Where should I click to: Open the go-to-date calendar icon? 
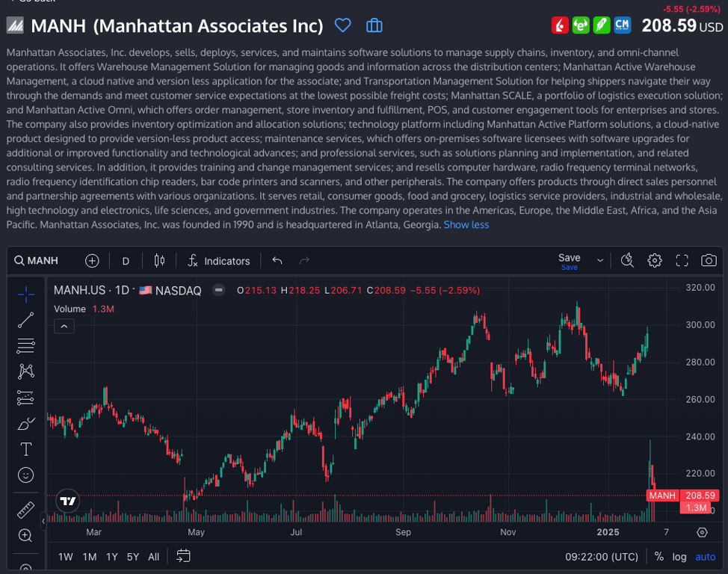pyautogui.click(x=183, y=556)
